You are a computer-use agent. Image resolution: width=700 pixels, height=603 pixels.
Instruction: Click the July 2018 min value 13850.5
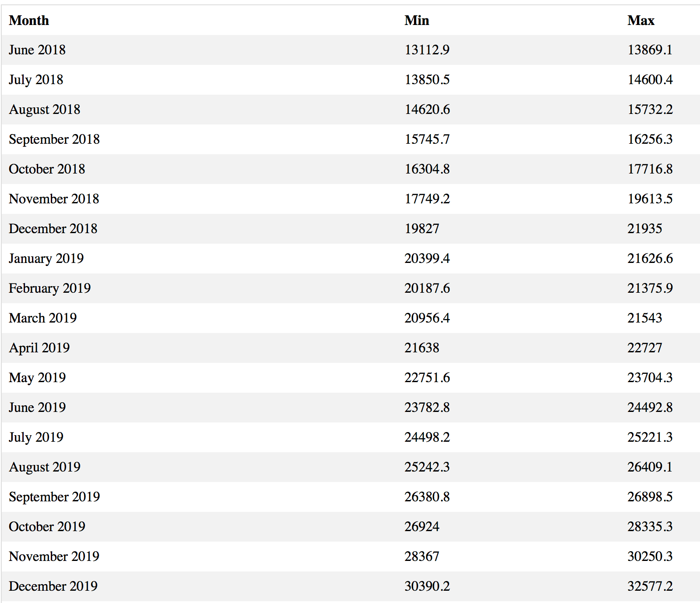(x=427, y=80)
